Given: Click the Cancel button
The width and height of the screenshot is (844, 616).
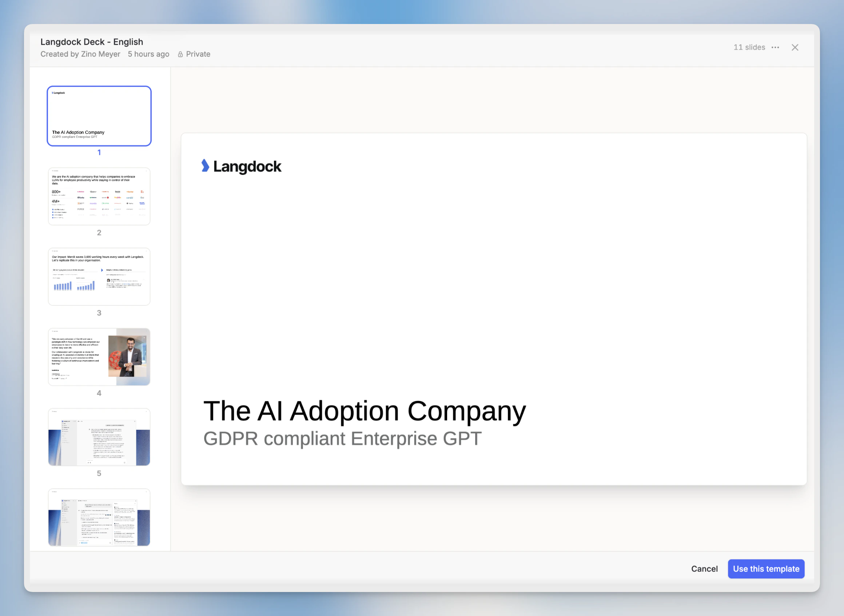Looking at the screenshot, I should pyautogui.click(x=704, y=569).
